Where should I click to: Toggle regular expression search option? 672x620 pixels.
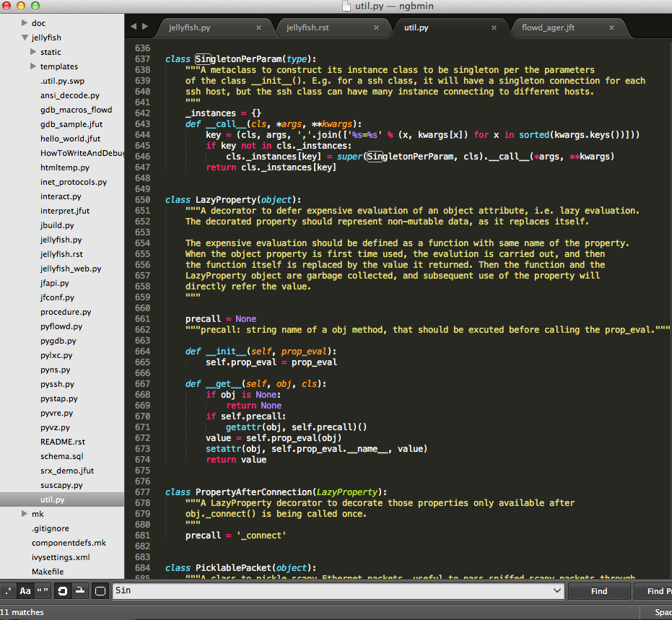[x=9, y=591]
